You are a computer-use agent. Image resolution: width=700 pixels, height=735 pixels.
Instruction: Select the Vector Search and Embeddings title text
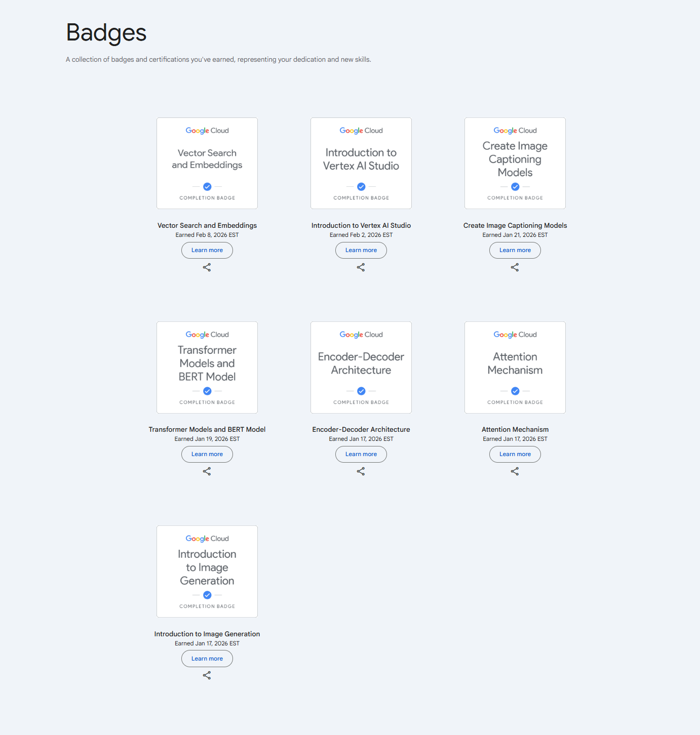point(207,225)
